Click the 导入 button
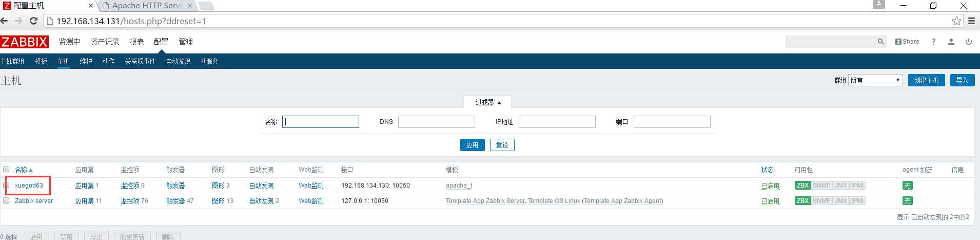The width and height of the screenshot is (980, 240). tap(962, 80)
